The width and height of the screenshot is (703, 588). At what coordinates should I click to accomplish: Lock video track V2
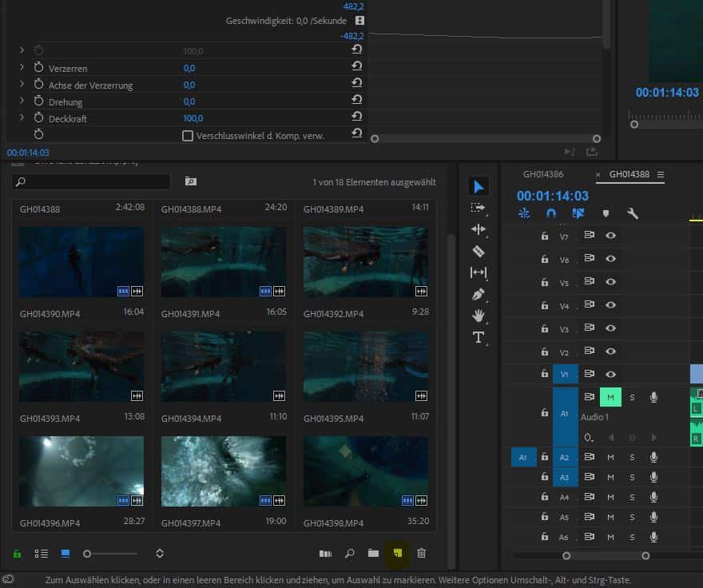pos(544,352)
